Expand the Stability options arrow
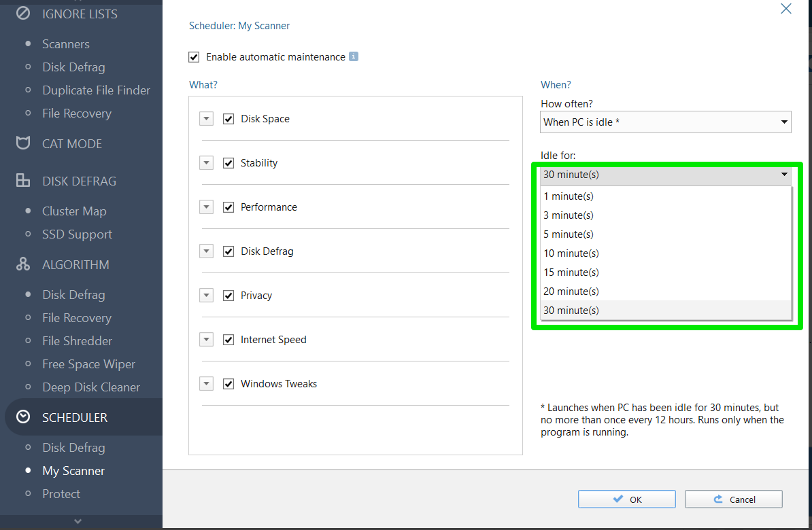Viewport: 812px width, 530px height. pos(206,163)
